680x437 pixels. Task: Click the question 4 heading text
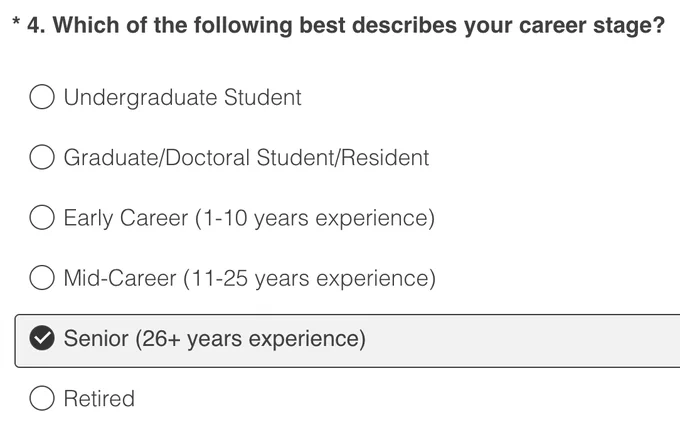(x=346, y=26)
